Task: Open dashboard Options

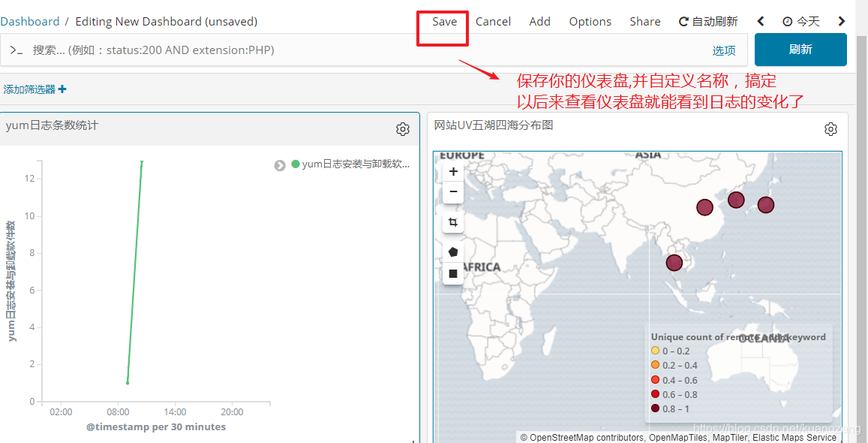Action: click(590, 22)
